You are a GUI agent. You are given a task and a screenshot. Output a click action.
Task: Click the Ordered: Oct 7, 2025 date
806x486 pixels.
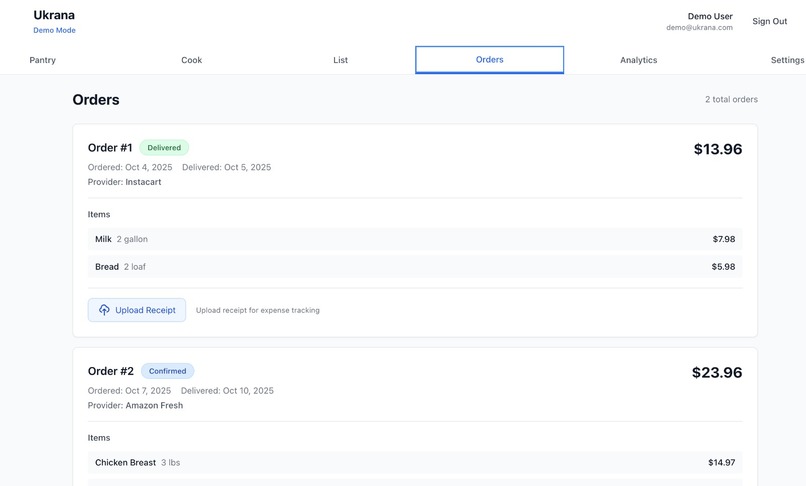(x=130, y=391)
